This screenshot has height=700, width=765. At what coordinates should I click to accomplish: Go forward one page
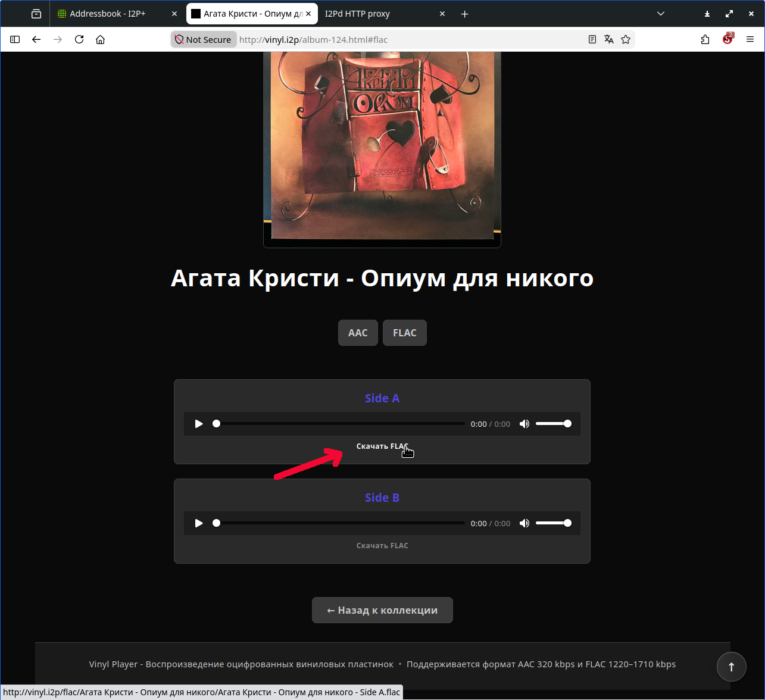(58, 39)
